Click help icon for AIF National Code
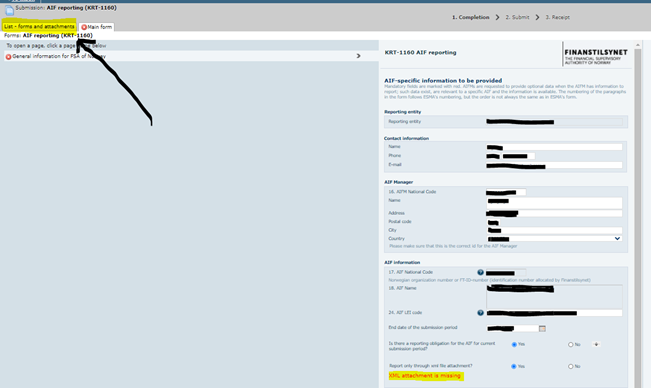Image resolution: width=651 pixels, height=388 pixels. pyautogui.click(x=480, y=273)
